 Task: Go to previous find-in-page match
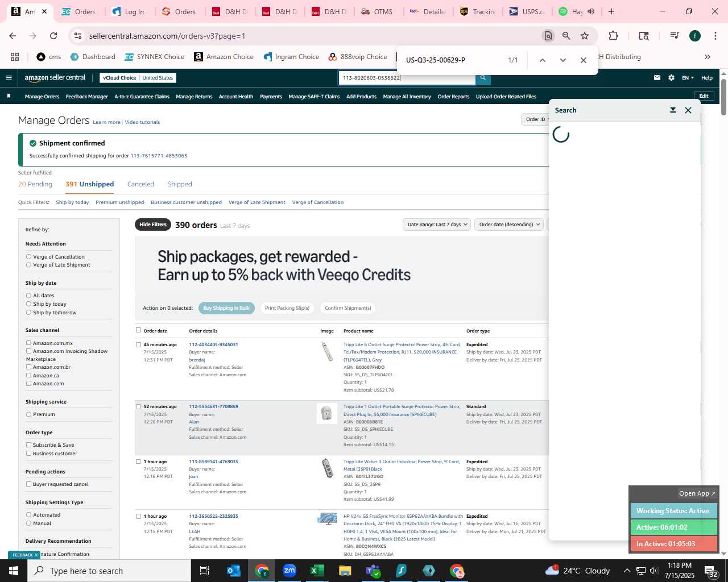pyautogui.click(x=543, y=60)
